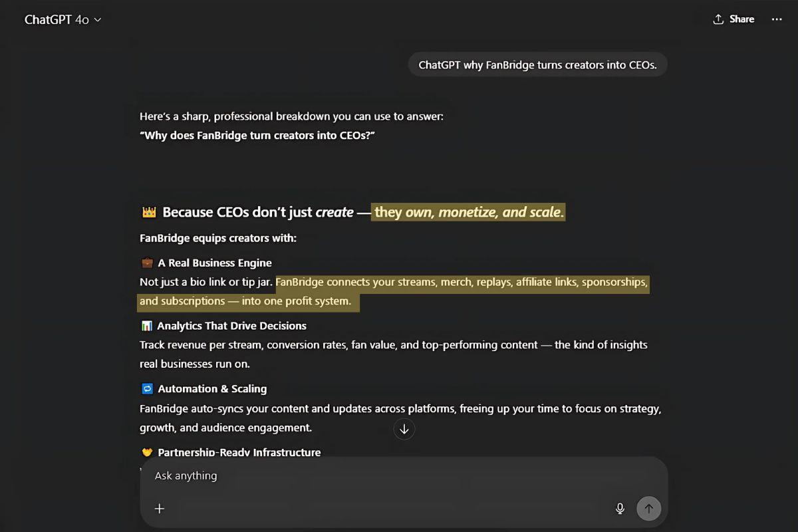This screenshot has width=798, height=532.
Task: Click the bar chart emoji beside Analytics
Action: 147,326
